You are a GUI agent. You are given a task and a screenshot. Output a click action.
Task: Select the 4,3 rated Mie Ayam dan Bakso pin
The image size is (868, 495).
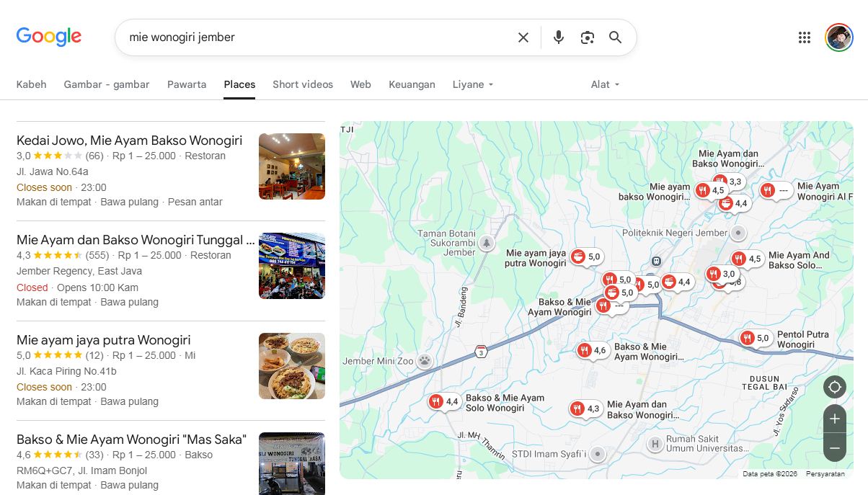click(x=577, y=409)
